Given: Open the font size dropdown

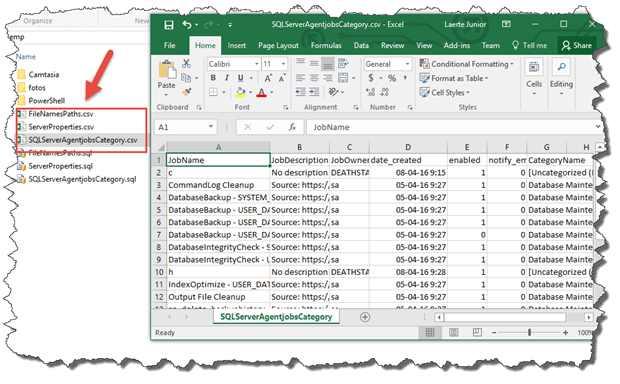Looking at the screenshot, I should 283,64.
